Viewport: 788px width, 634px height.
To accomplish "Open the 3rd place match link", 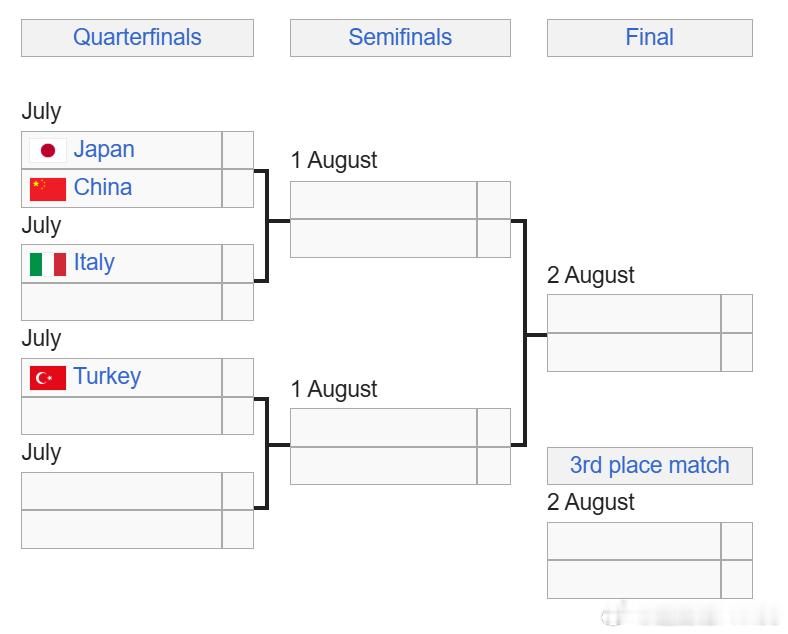I will point(649,465).
